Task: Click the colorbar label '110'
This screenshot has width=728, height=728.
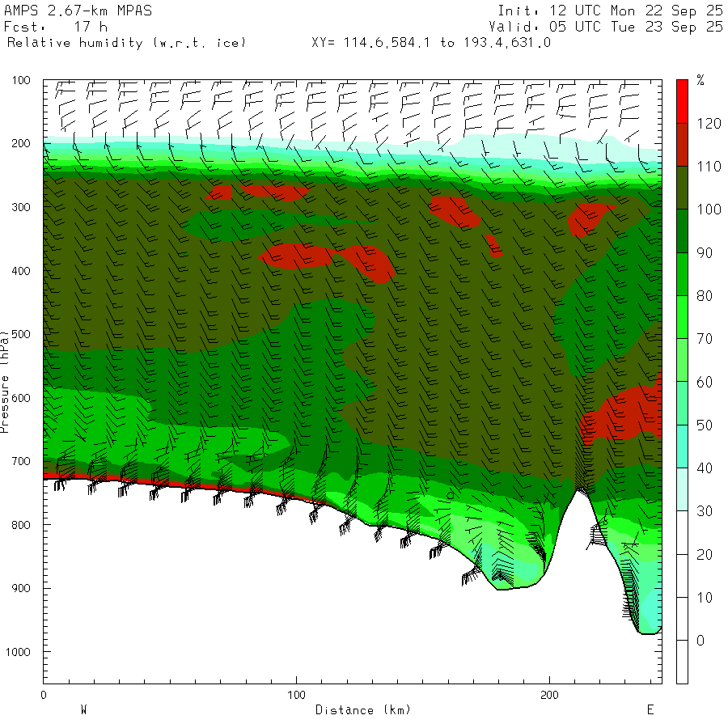Action: (709, 167)
